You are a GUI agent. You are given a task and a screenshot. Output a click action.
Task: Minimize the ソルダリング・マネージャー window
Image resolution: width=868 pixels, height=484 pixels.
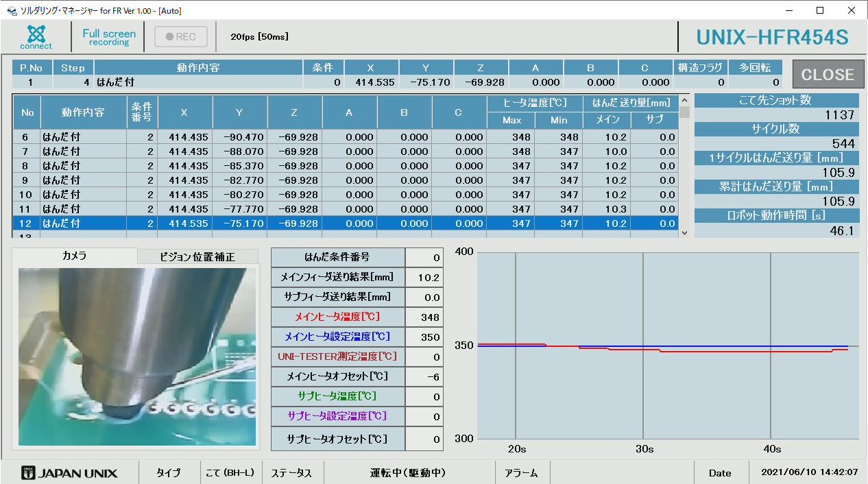point(789,10)
